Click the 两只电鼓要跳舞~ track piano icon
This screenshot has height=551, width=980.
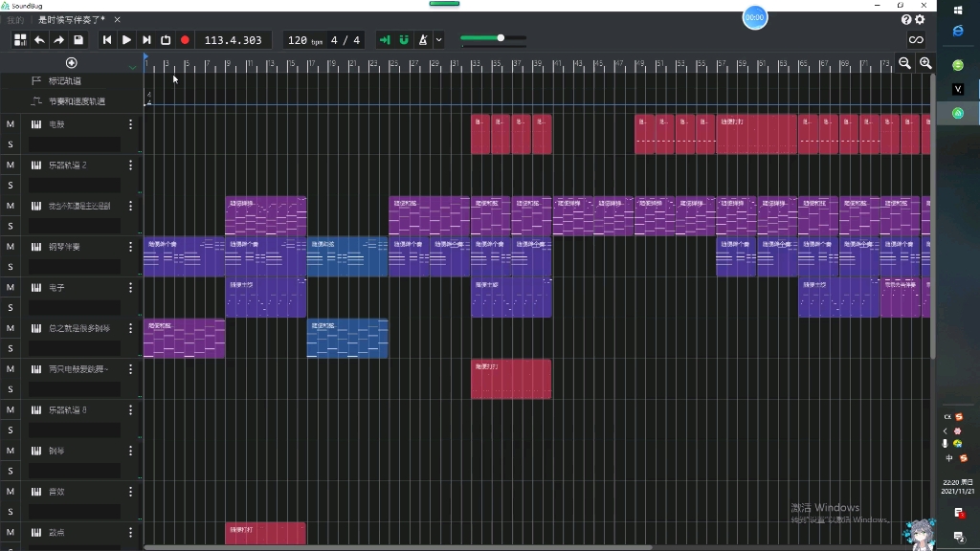coord(36,369)
